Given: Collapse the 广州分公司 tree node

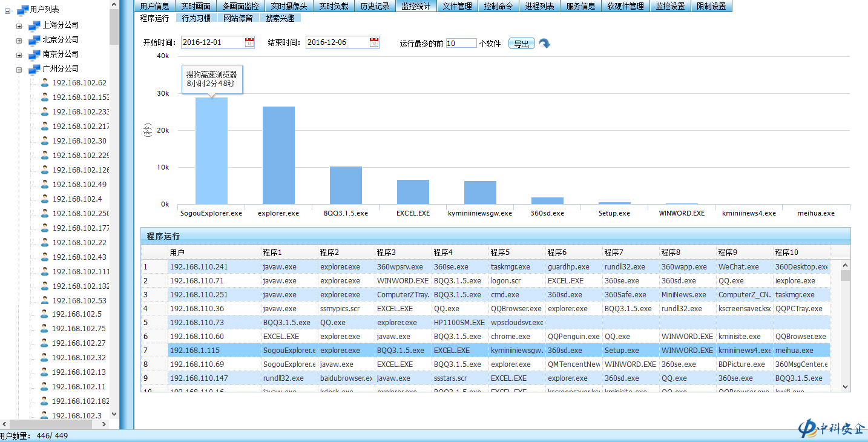Looking at the screenshot, I should pos(19,70).
